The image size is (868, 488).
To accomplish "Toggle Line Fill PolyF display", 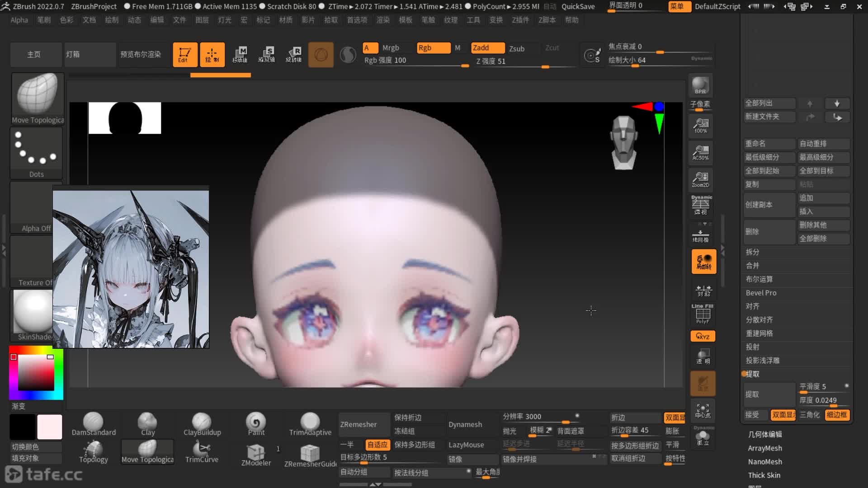I will (703, 314).
